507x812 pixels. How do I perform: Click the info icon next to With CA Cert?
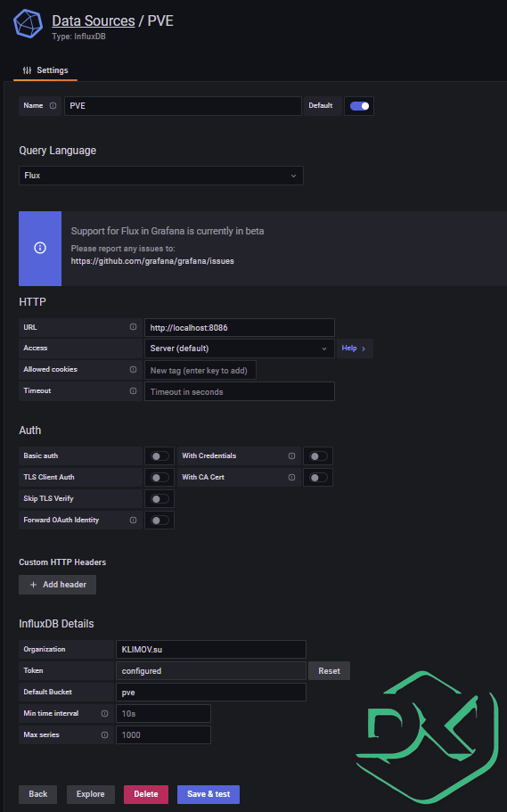click(x=291, y=477)
